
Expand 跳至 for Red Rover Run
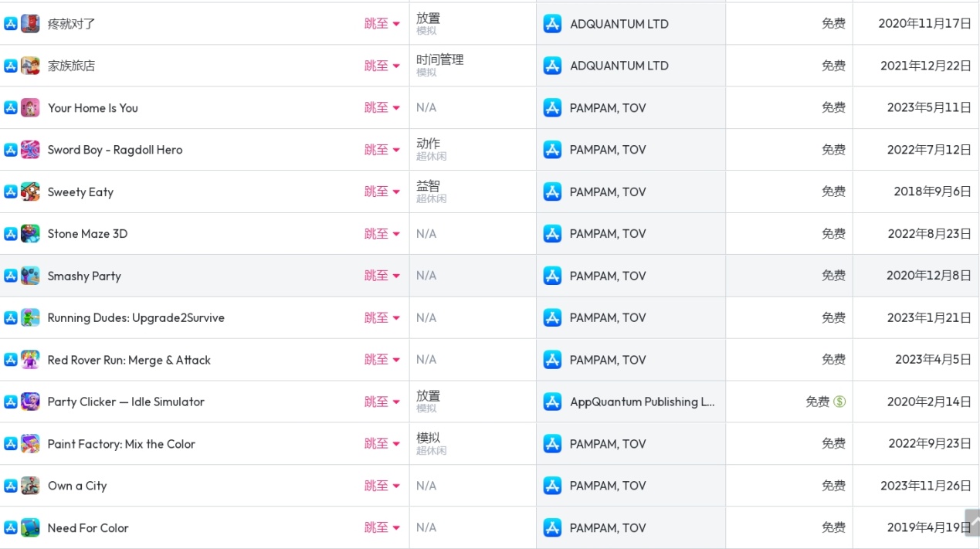[382, 360]
